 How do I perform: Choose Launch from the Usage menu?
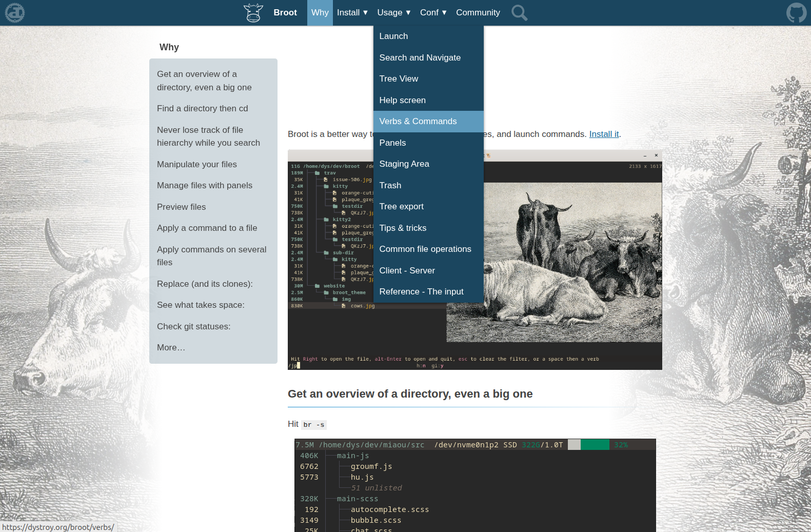click(428, 36)
